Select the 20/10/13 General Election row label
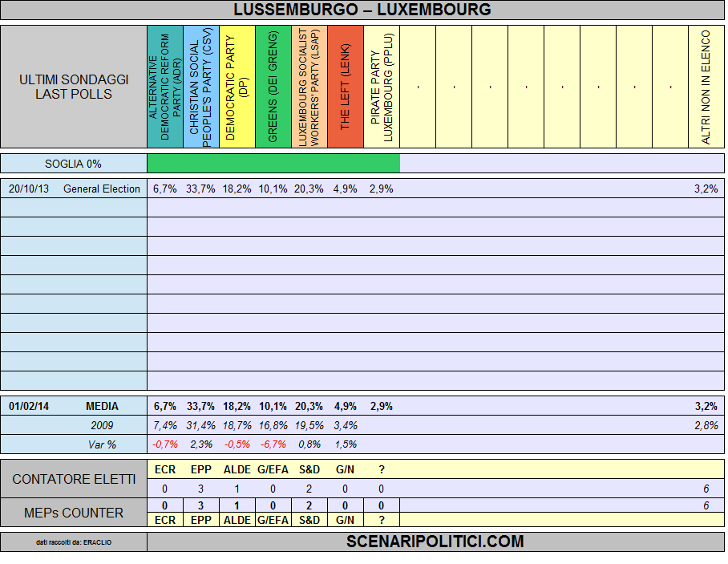 point(74,189)
